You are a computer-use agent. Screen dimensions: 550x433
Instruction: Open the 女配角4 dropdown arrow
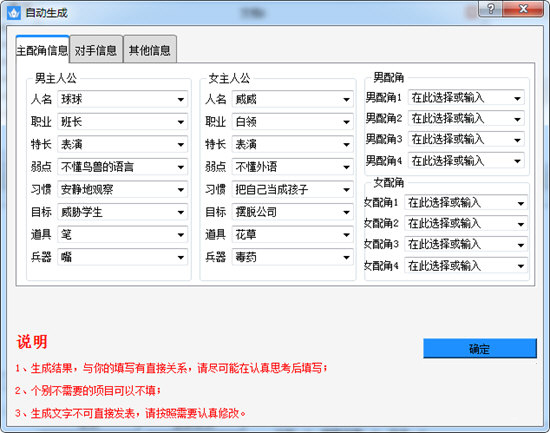(x=521, y=266)
